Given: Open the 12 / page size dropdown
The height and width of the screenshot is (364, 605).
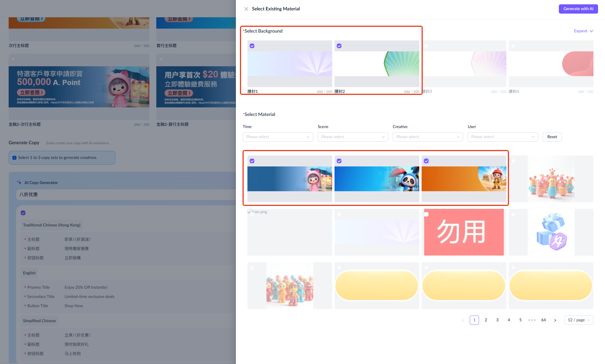Looking at the screenshot, I should tap(578, 320).
